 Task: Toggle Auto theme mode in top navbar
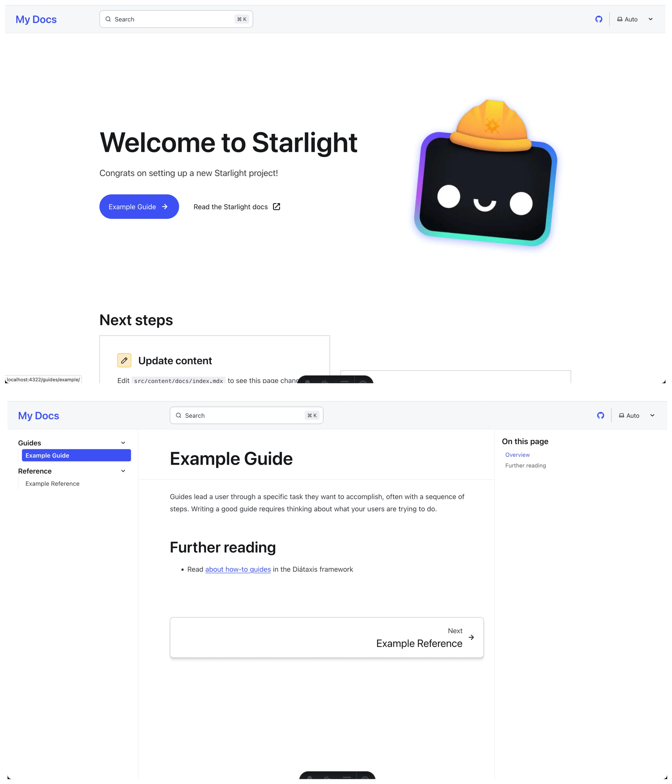point(633,19)
